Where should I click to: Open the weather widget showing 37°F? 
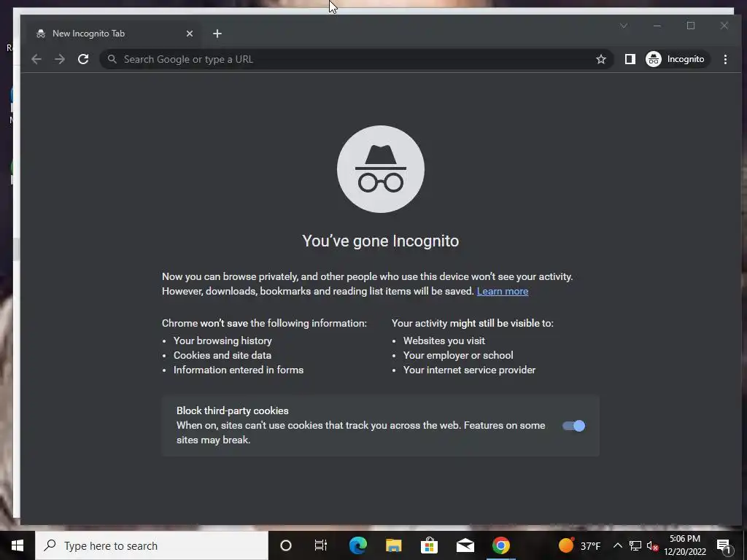579,545
